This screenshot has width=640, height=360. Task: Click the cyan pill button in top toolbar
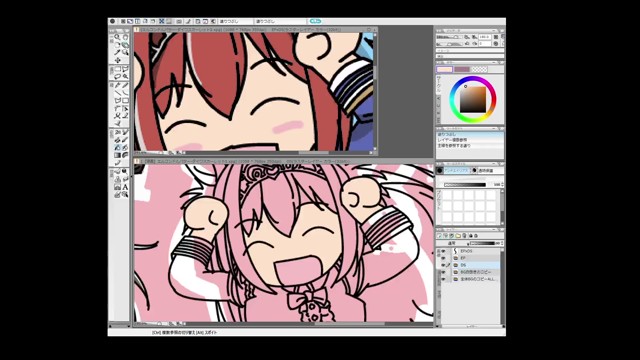click(x=315, y=21)
